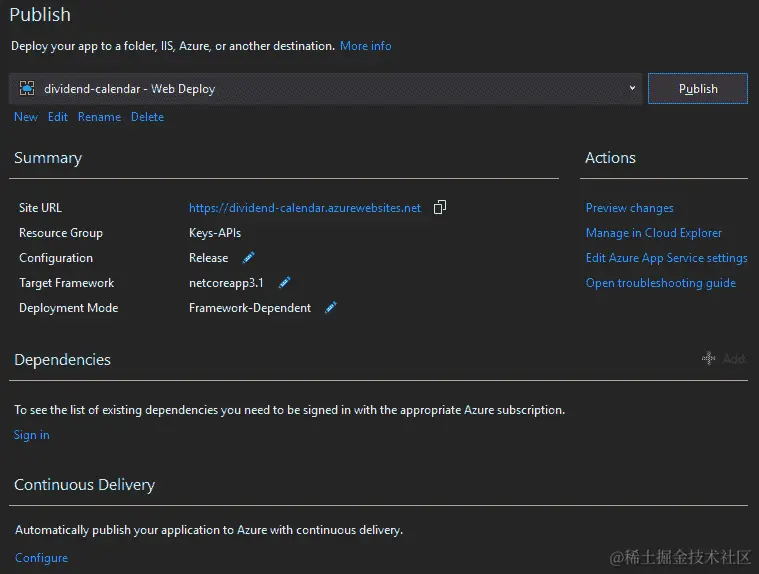The width and height of the screenshot is (759, 574).
Task: Open Edit Azure App Service settings
Action: (666, 258)
